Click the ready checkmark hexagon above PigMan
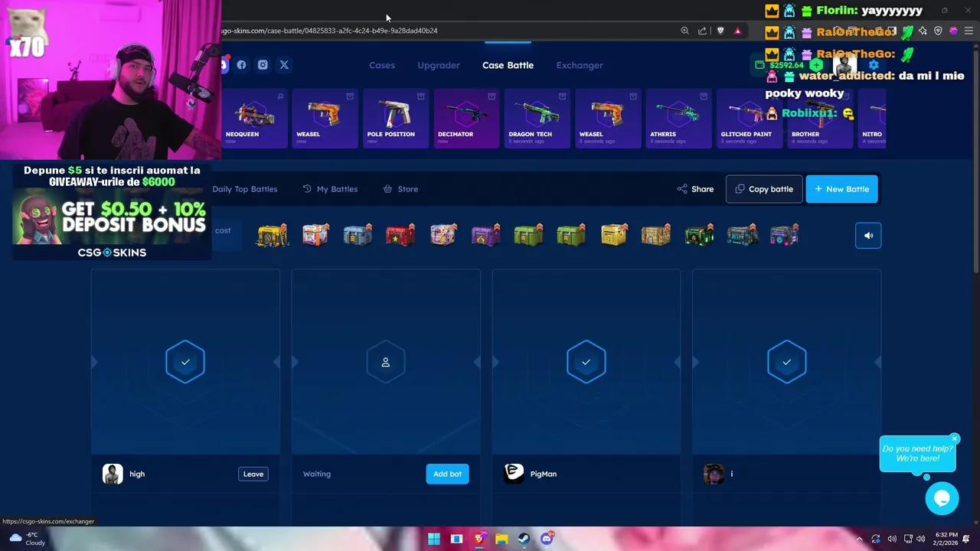 point(586,362)
